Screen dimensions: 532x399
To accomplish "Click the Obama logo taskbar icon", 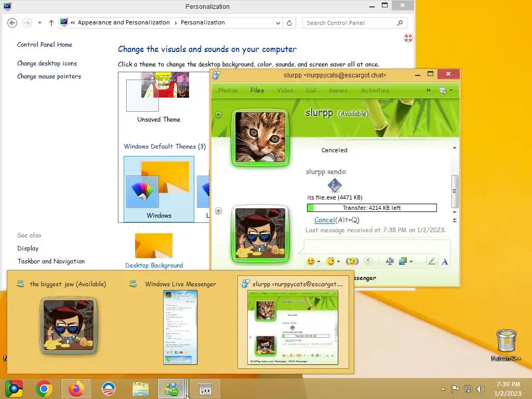I will click(109, 389).
